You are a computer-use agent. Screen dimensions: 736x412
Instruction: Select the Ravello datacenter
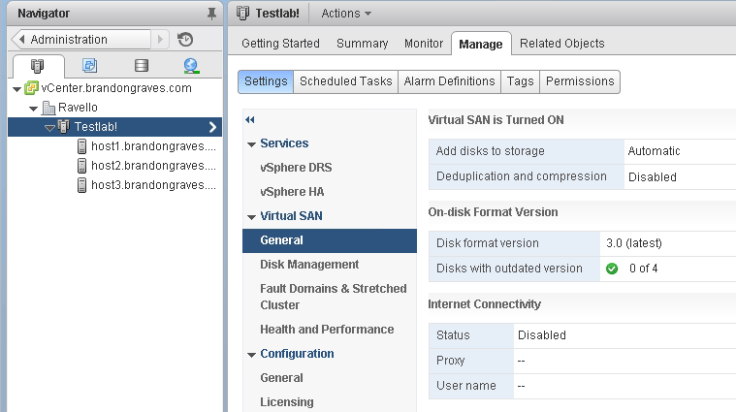pos(78,107)
